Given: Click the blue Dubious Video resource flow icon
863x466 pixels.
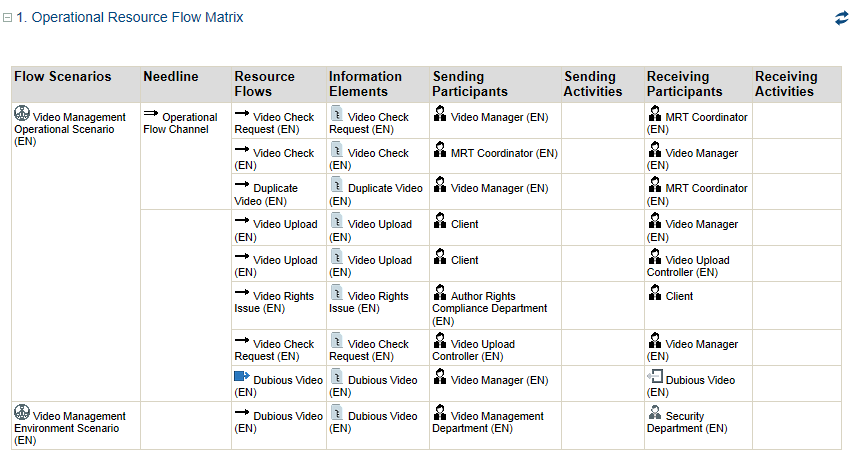Looking at the screenshot, I should (241, 378).
